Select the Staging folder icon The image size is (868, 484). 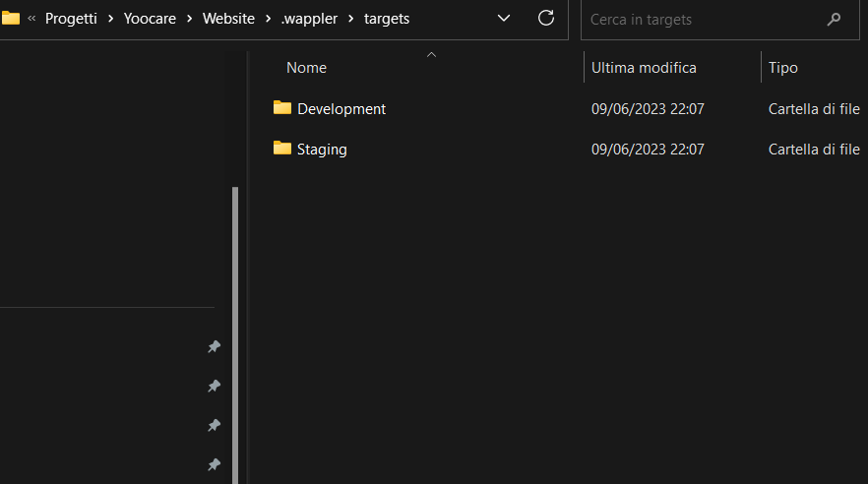(x=282, y=149)
